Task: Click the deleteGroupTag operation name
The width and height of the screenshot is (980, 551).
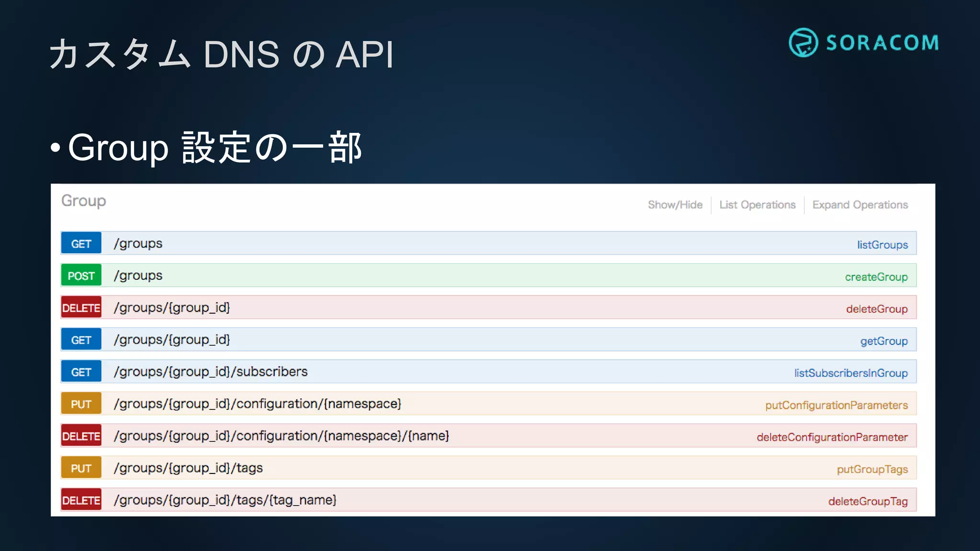Action: tap(868, 501)
